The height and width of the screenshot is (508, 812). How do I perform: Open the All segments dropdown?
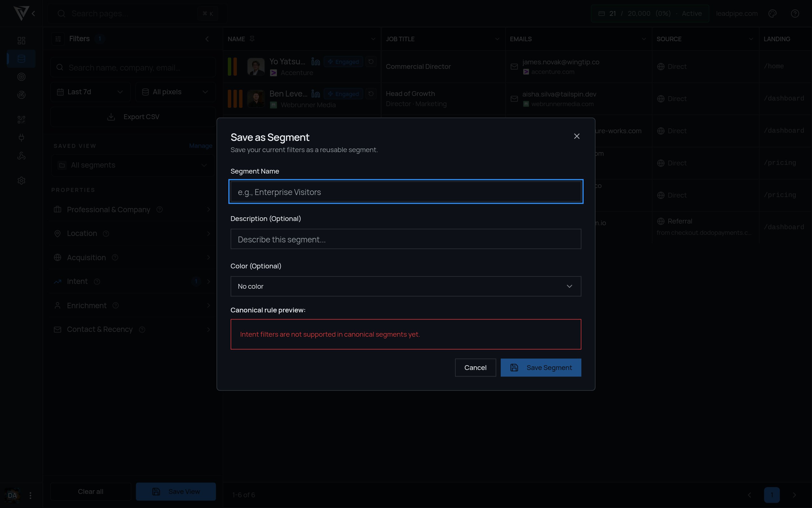click(x=133, y=165)
